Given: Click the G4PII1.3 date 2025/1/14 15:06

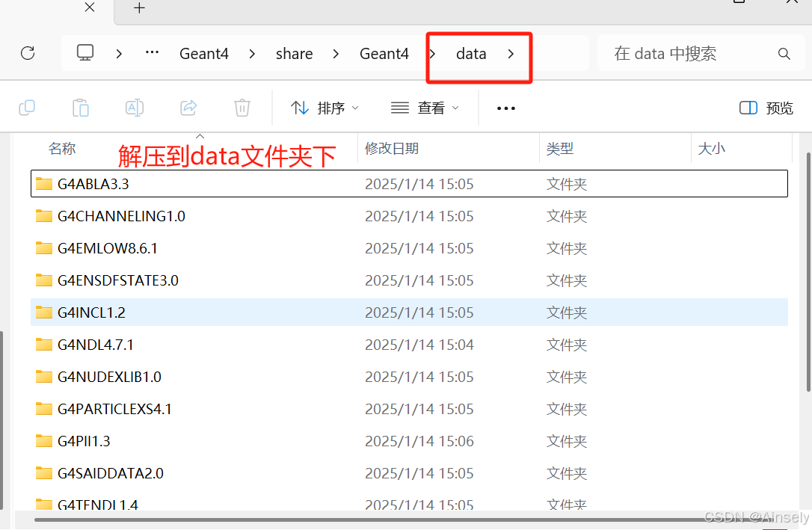Looking at the screenshot, I should [x=419, y=441].
